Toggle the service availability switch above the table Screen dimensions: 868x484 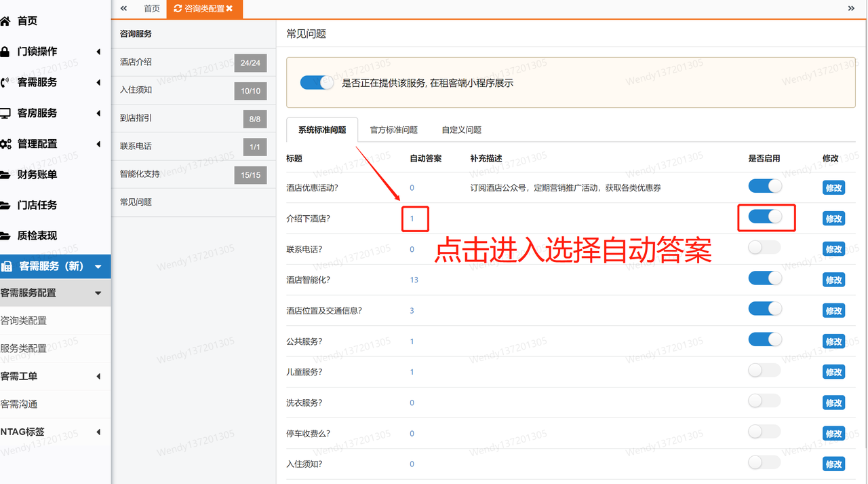(x=316, y=82)
